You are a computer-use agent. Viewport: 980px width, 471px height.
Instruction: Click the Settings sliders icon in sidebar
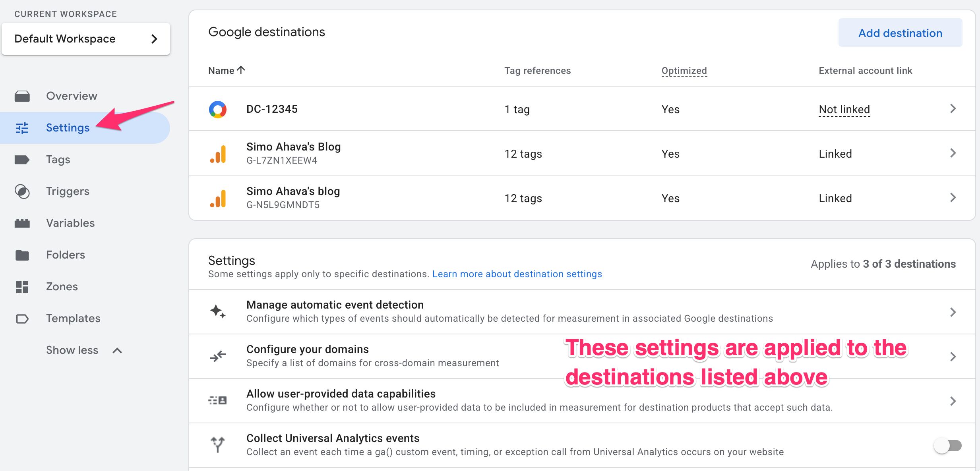[22, 128]
